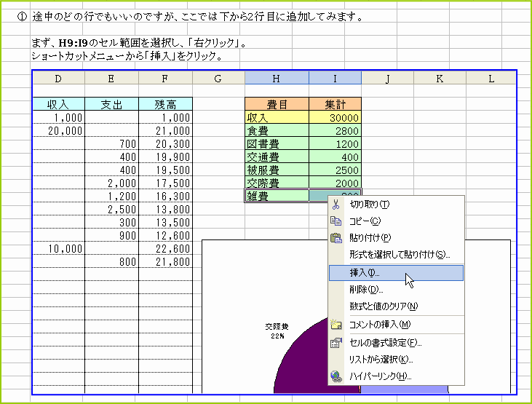The width and height of the screenshot is (532, 404).
Task: Choose 貼り付け(P) from context menu
Action: tap(396, 237)
